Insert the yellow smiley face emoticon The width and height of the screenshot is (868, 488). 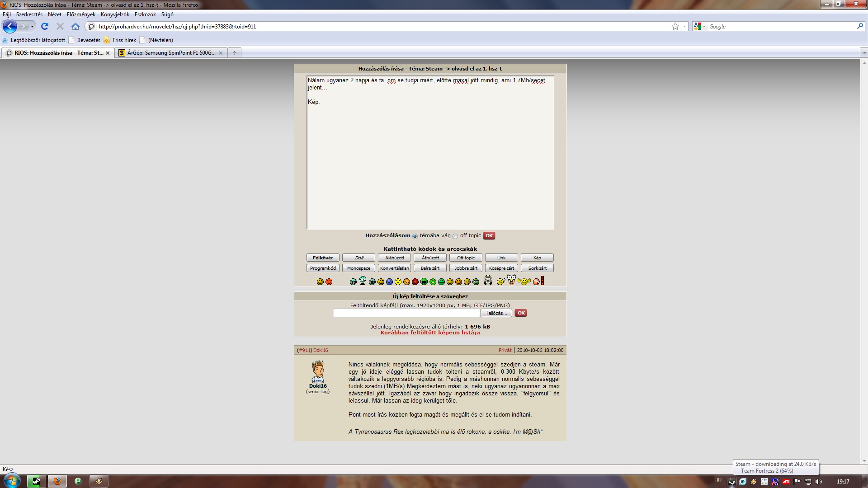(x=320, y=282)
